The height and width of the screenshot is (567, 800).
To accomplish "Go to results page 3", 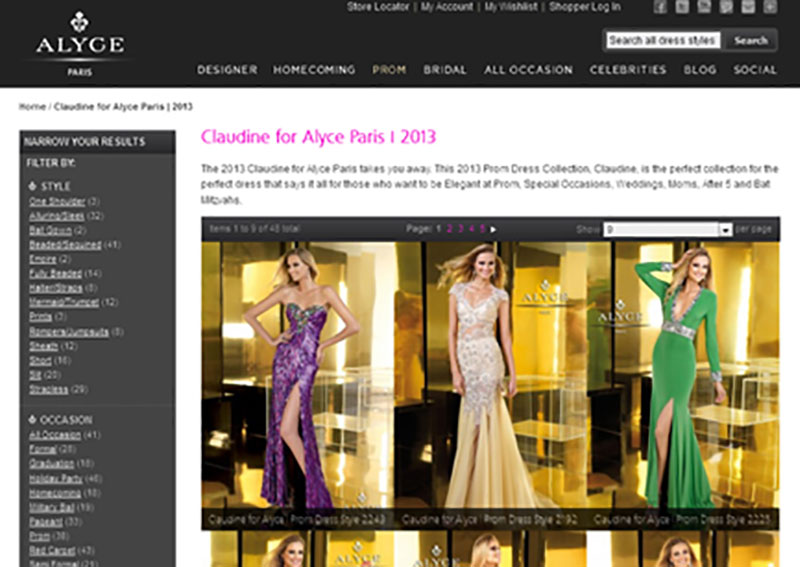I will coord(460,229).
